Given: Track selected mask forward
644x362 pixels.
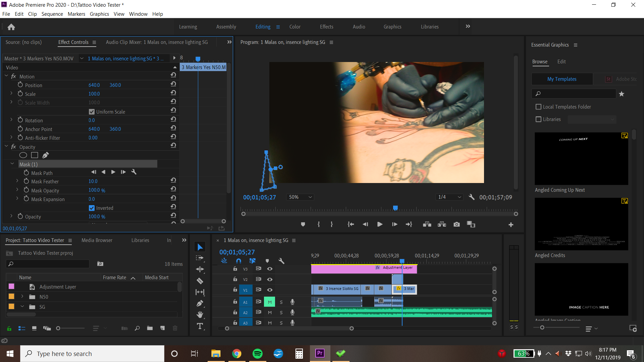Looking at the screenshot, I should tap(113, 172).
